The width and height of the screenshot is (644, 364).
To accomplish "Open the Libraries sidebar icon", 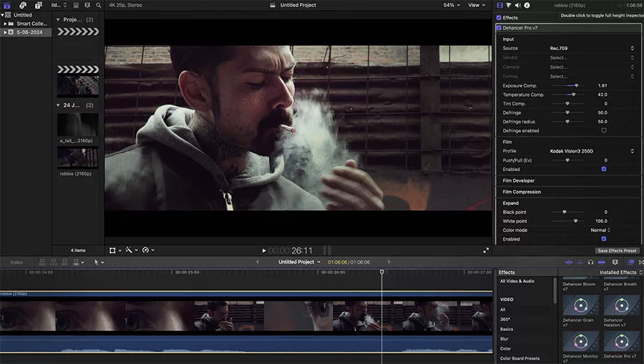I will [x=7, y=5].
